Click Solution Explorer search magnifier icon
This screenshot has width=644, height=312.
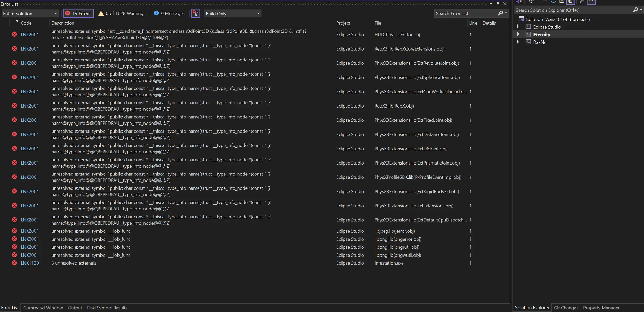(635, 10)
